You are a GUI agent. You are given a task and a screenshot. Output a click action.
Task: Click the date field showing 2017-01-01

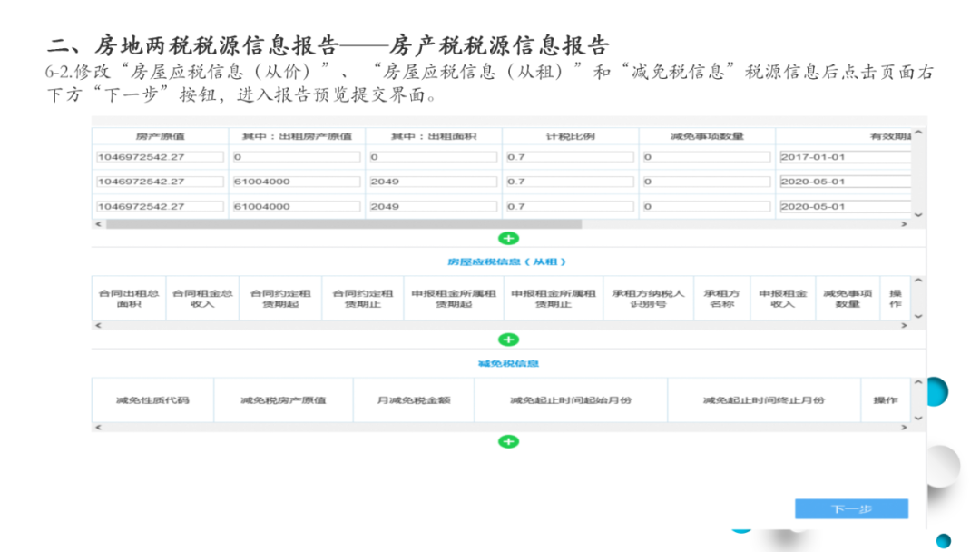coord(845,157)
